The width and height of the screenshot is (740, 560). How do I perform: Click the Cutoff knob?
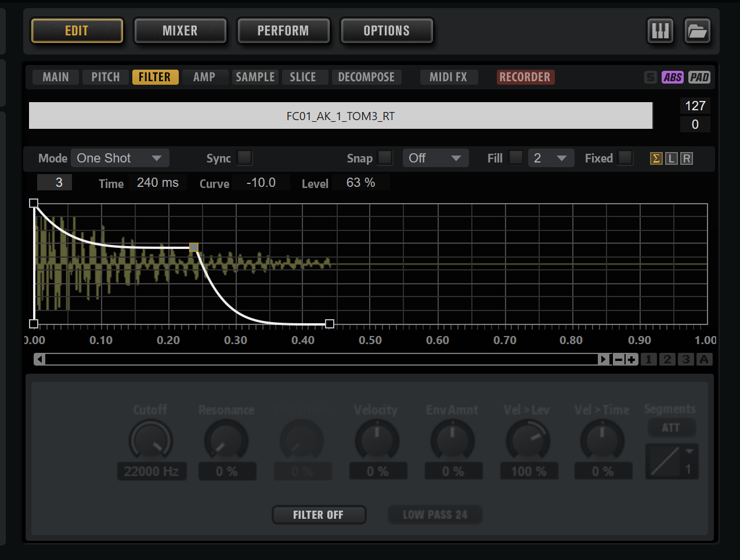click(x=151, y=440)
